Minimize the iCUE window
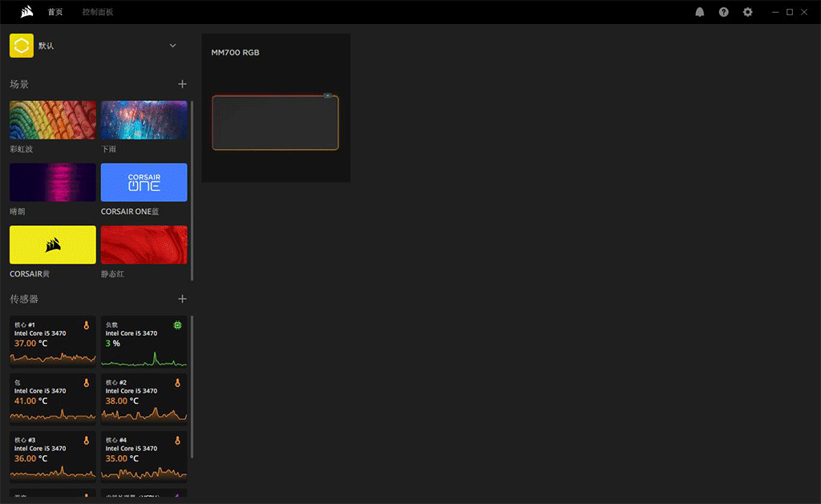This screenshot has width=821, height=504. point(775,12)
